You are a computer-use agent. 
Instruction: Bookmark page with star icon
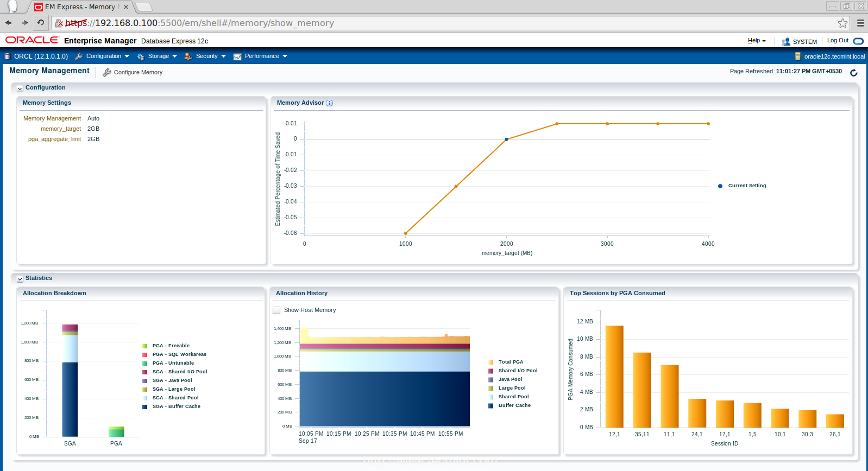842,23
